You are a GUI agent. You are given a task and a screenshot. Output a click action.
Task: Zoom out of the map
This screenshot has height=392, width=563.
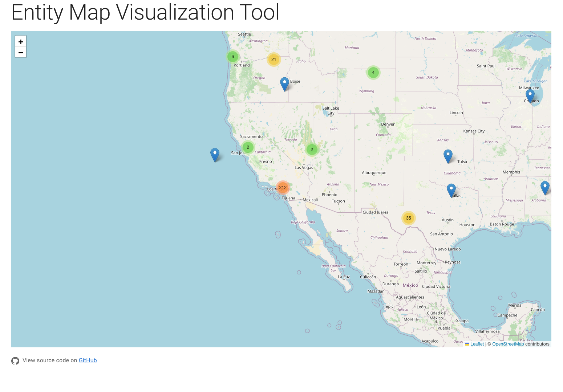[x=21, y=53]
